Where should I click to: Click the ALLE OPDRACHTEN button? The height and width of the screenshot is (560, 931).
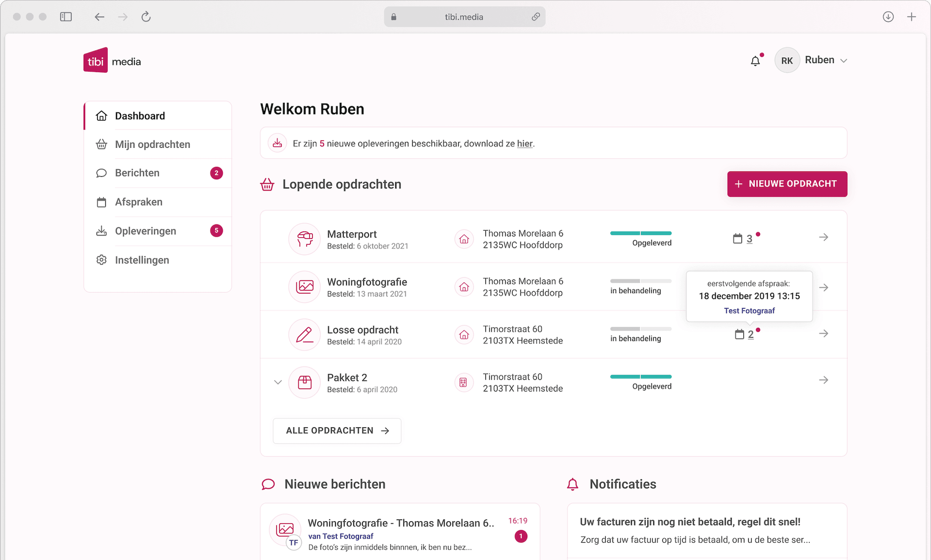(x=337, y=431)
